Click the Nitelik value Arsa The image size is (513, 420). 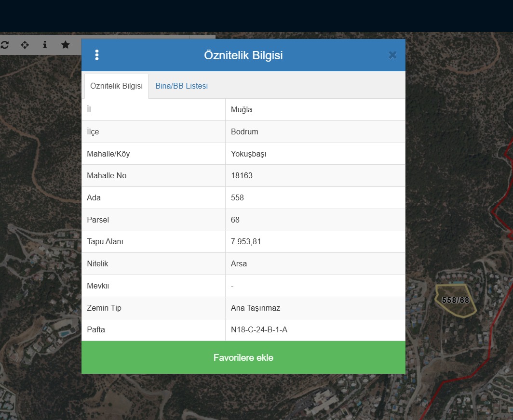pos(239,264)
